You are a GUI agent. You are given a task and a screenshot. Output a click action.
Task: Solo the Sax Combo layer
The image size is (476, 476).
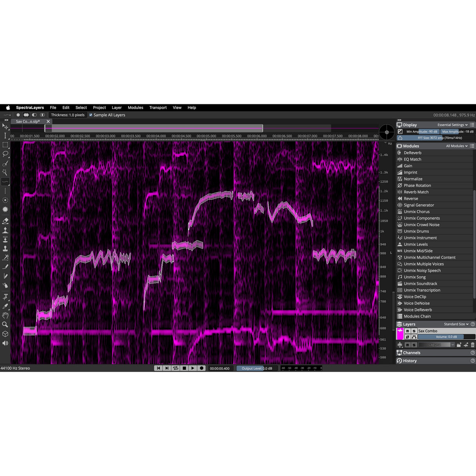point(414,331)
